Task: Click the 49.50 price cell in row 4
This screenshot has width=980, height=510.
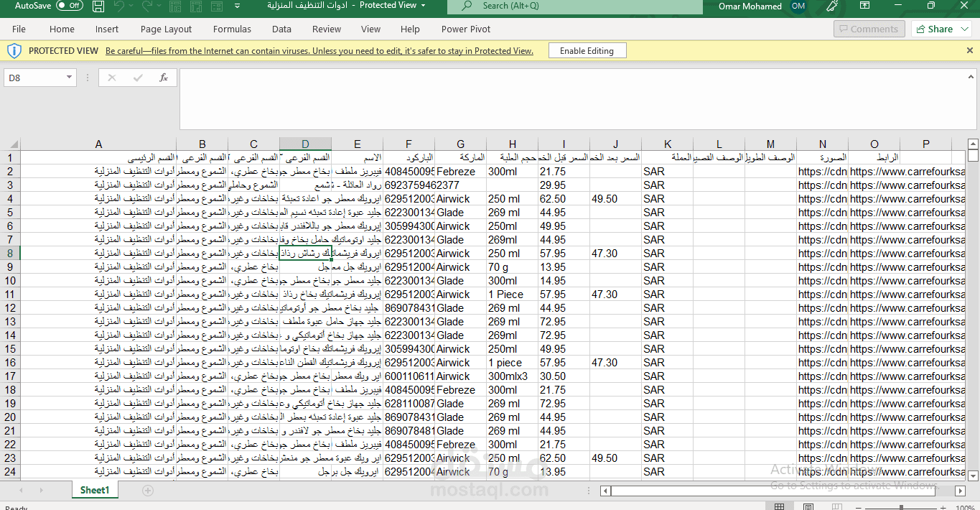Action: [615, 199]
